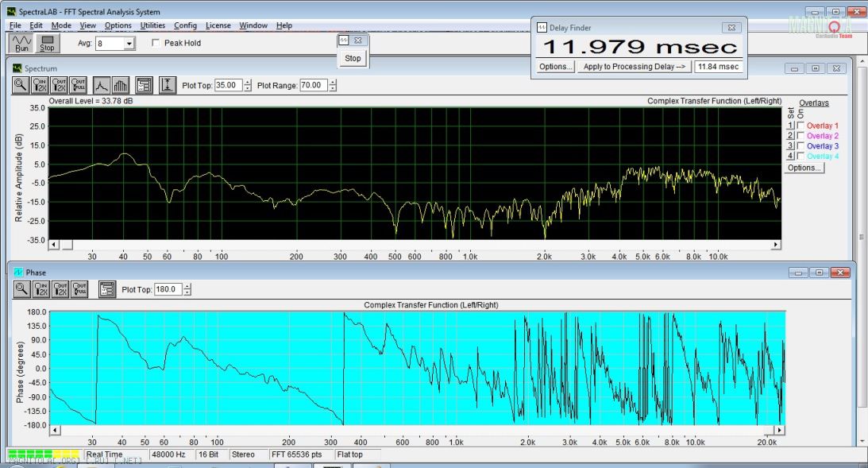
Task: Click SpectraLAB application title icon
Action: (x=12, y=12)
